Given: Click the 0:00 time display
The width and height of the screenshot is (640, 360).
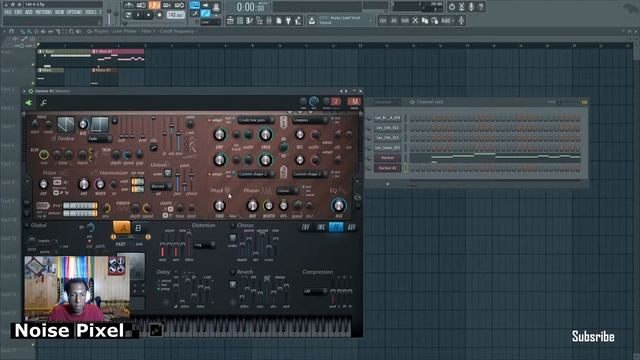Looking at the screenshot, I should (x=251, y=7).
